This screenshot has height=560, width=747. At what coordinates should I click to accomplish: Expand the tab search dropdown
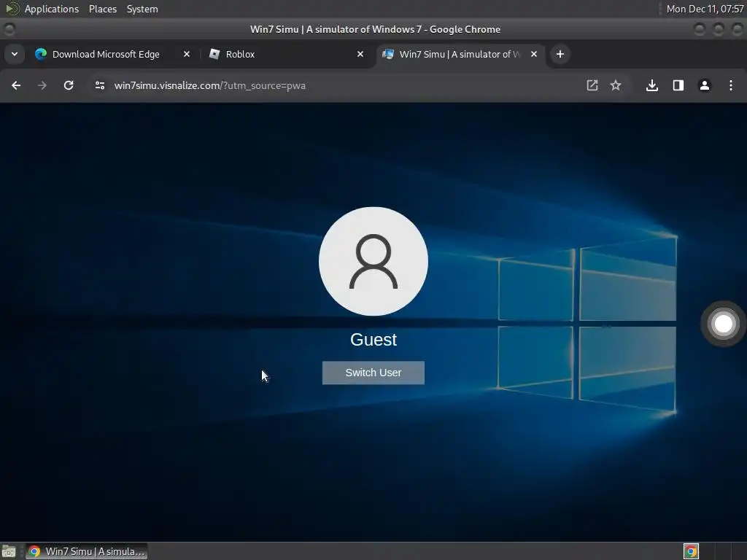15,54
